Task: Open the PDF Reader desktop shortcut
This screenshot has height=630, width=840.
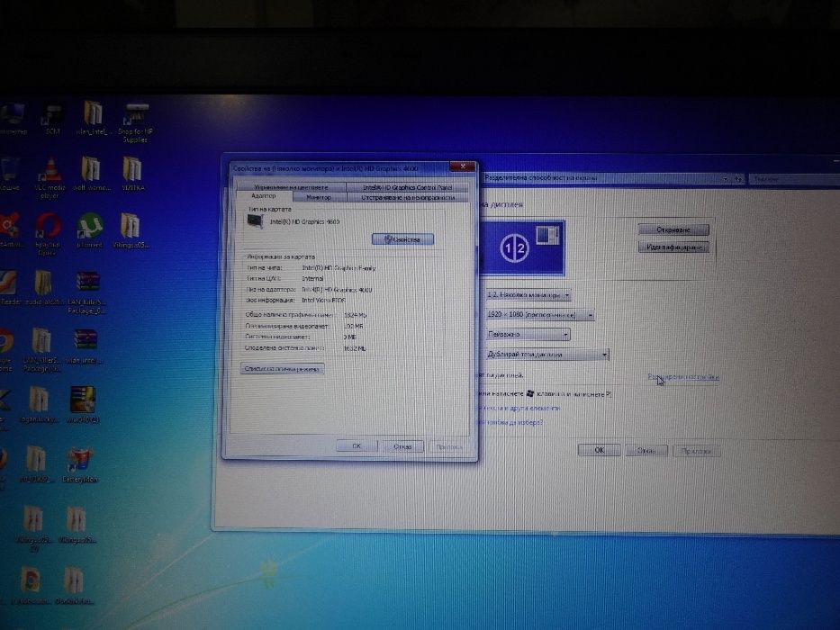Action: click(9, 288)
